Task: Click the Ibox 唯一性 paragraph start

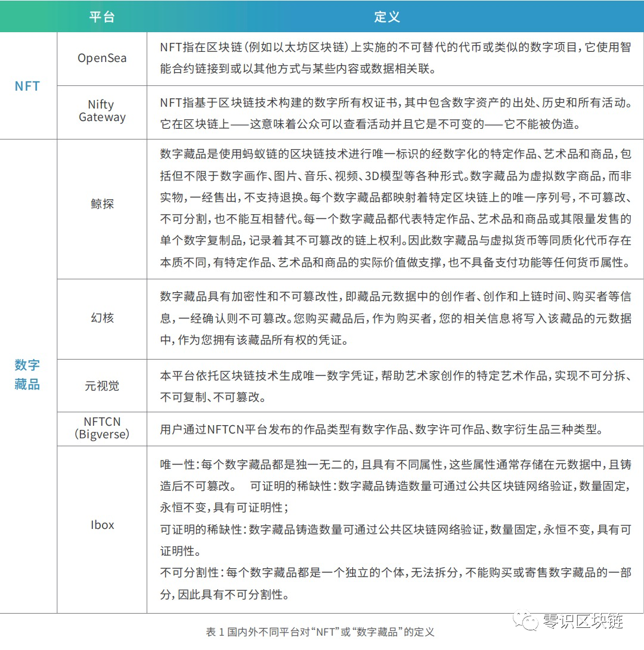Action: tap(396, 486)
